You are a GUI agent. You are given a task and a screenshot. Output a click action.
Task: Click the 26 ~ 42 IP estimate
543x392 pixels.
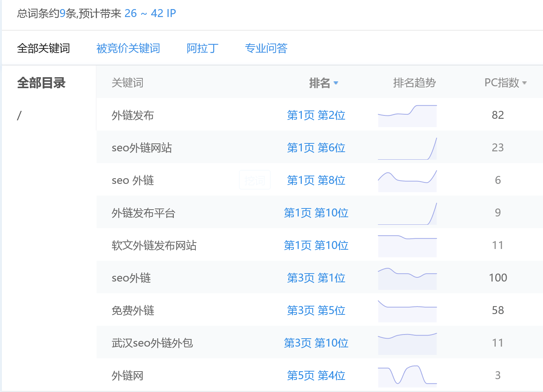[150, 14]
